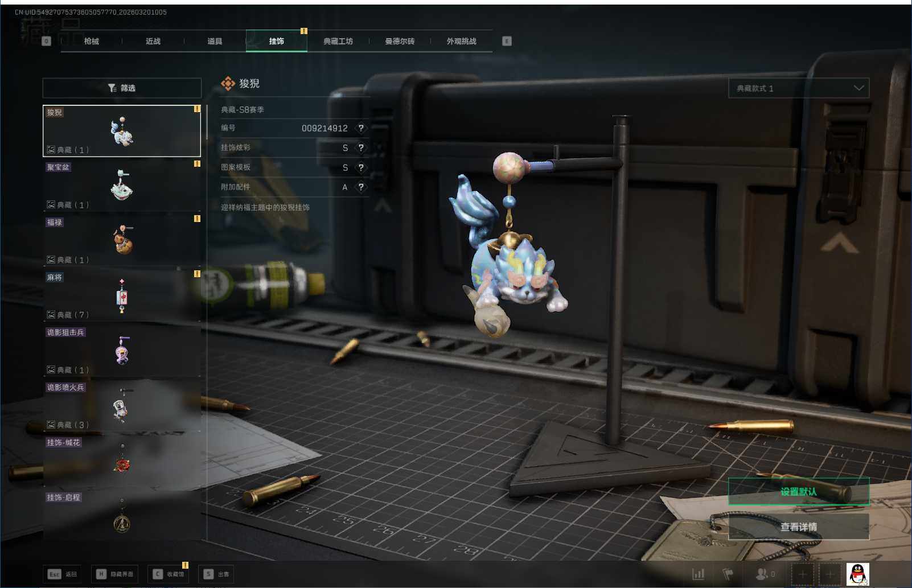Screen dimensions: 912x588
Task: Click the flag icon in bottom bar
Action: (728, 574)
